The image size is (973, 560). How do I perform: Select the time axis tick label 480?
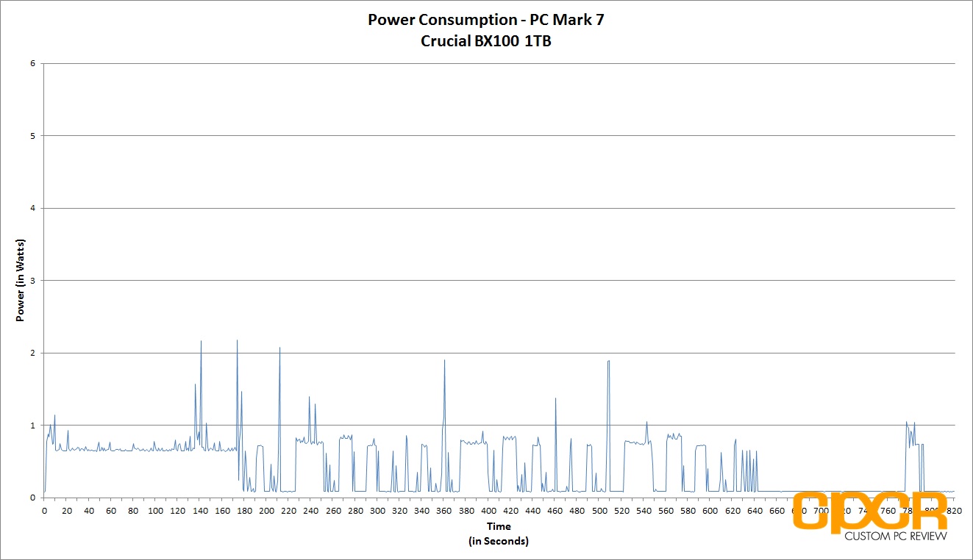(577, 510)
